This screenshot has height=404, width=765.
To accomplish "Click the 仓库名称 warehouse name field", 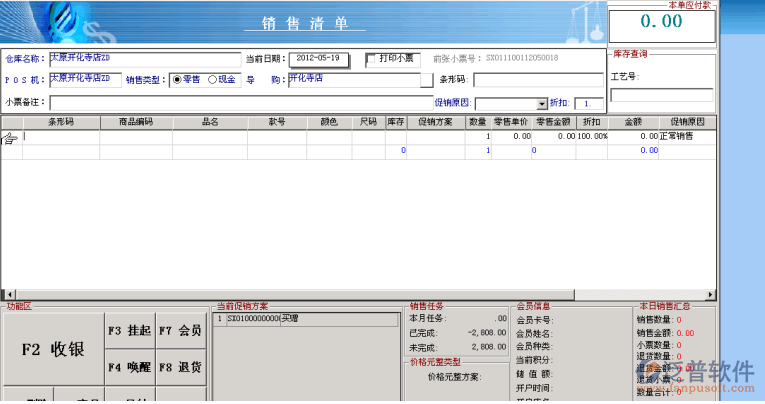I will coord(145,60).
